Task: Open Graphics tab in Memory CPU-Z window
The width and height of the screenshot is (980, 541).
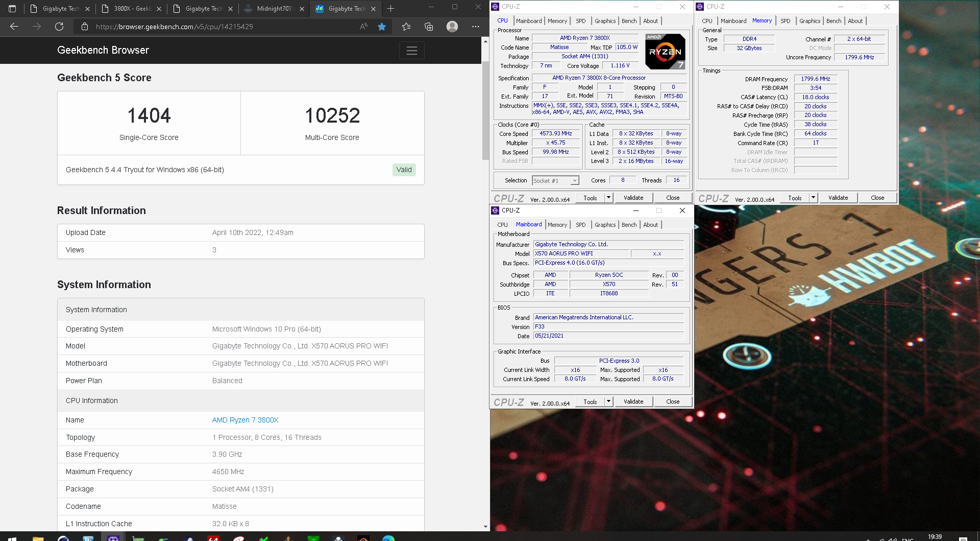Action: point(810,21)
